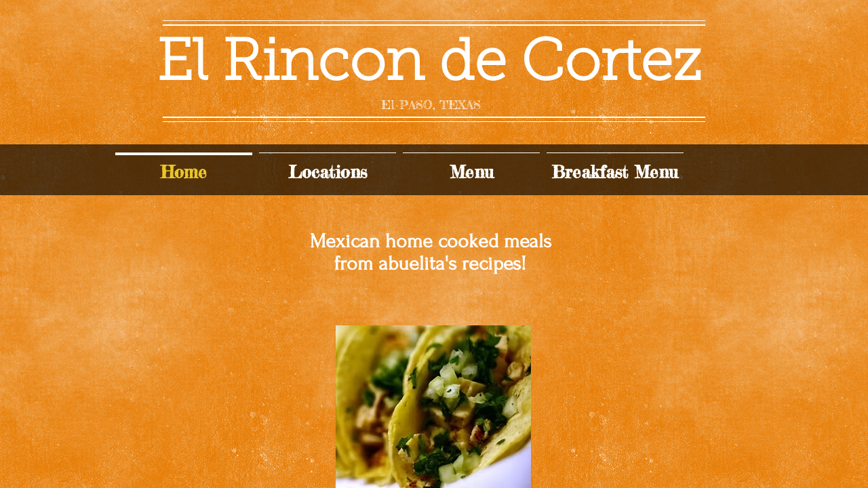This screenshot has height=488, width=868.
Task: Click the tacos photo
Action: click(433, 407)
